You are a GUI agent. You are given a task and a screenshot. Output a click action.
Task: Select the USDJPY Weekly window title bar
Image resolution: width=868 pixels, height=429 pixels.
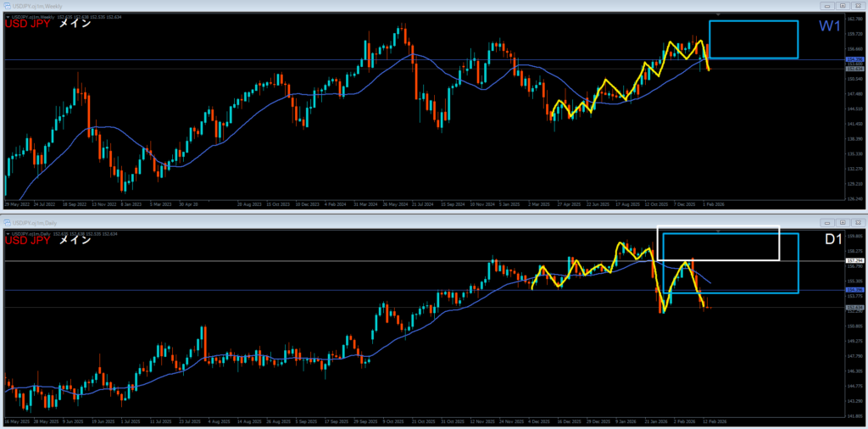point(339,6)
